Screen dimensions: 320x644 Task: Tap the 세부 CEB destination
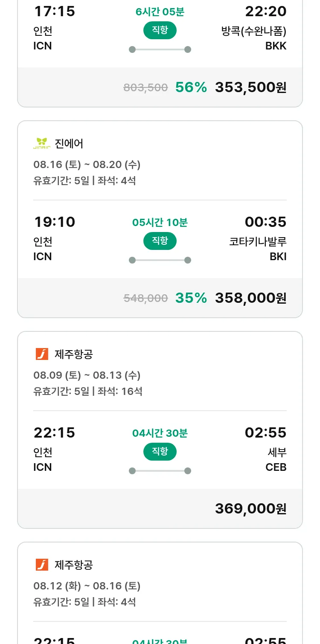[x=276, y=459]
